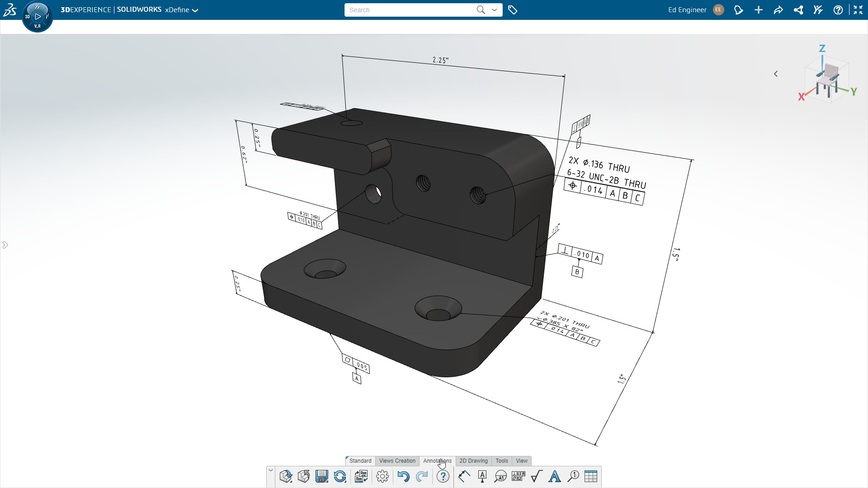This screenshot has width=868, height=488.
Task: Open the Views Creation tab
Action: coord(397,461)
